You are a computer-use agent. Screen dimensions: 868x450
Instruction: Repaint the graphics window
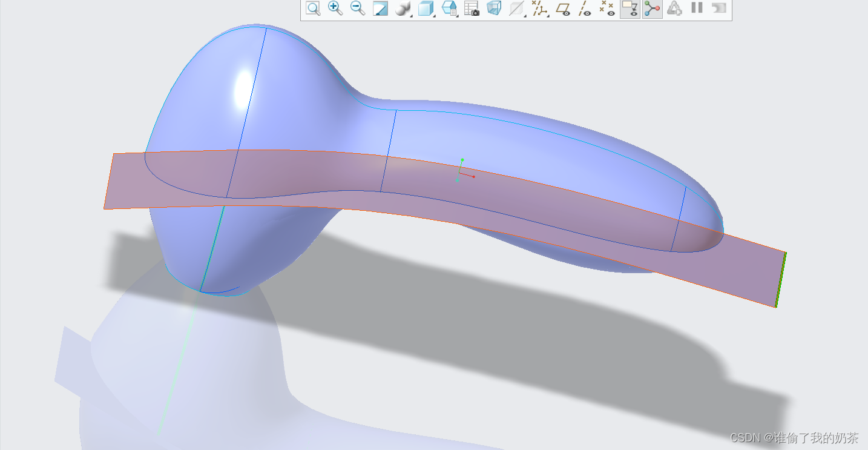380,8
